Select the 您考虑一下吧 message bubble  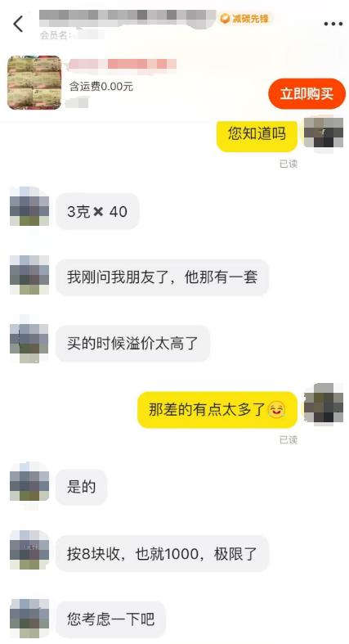[x=110, y=619]
